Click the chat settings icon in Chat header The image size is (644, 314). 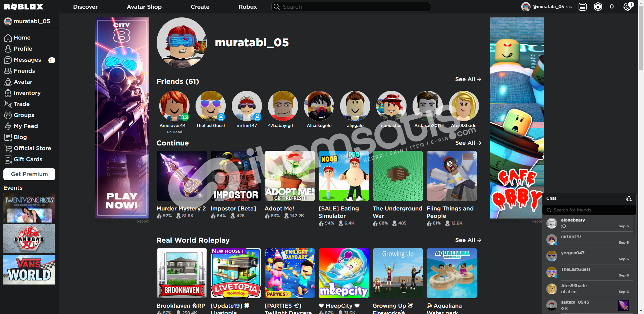click(629, 199)
